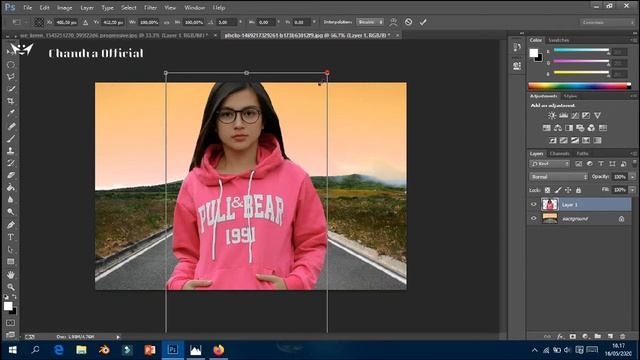
Task: Open the Layers panel options menu
Action: coord(633,153)
